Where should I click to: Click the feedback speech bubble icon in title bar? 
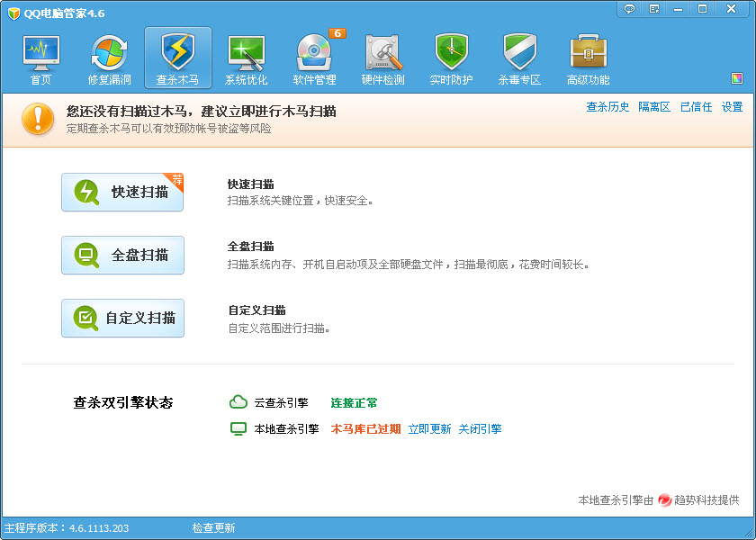pos(629,9)
